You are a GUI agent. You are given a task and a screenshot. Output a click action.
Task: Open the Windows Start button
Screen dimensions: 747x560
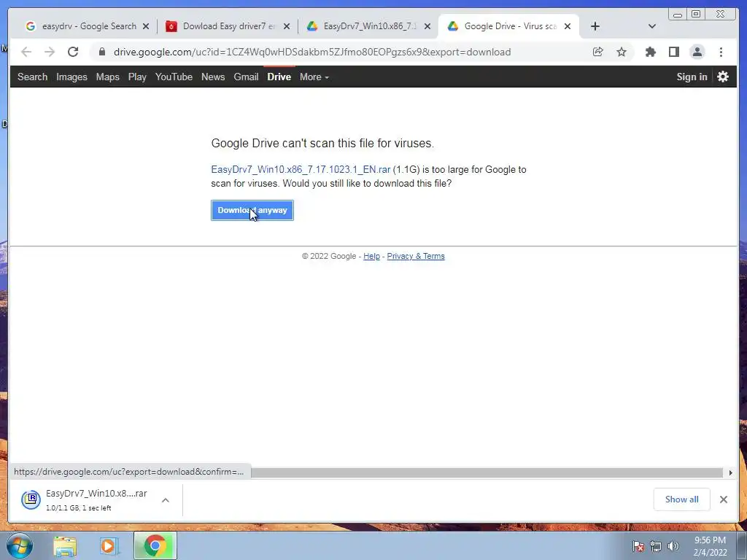[20, 545]
